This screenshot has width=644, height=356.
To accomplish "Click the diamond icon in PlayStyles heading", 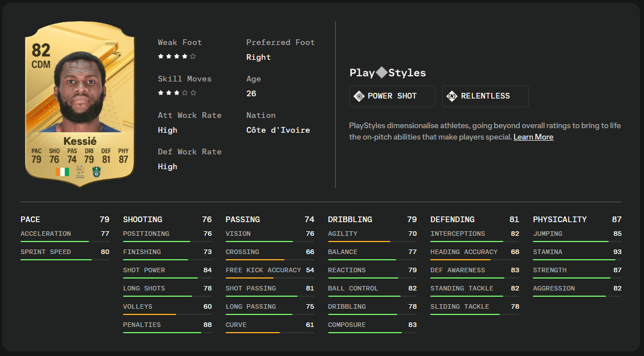I will [381, 73].
